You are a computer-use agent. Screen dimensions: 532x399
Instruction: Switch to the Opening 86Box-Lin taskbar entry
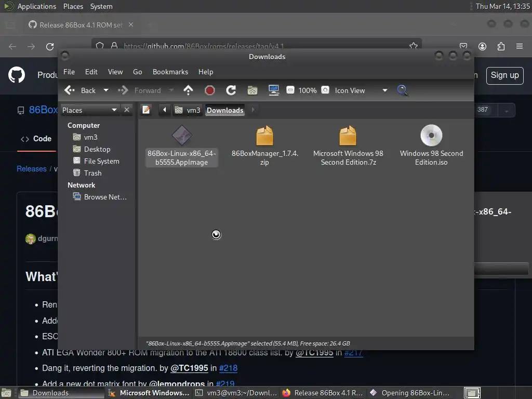pos(411,393)
